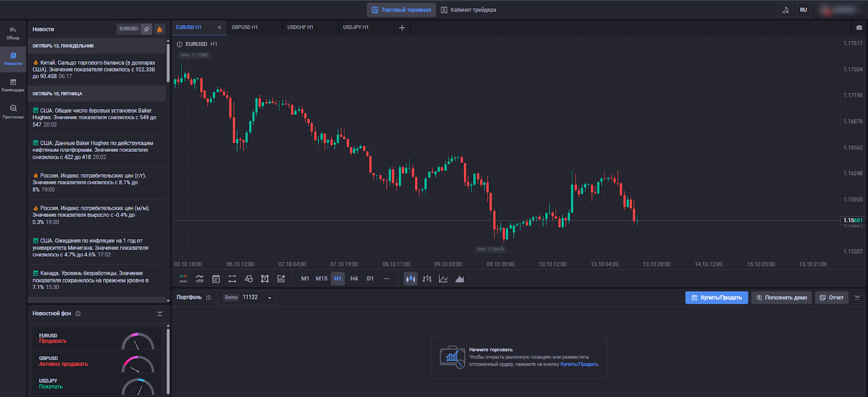Image resolution: width=868 pixels, height=397 pixels.
Task: Open the Календарь sidebar section
Action: click(13, 85)
